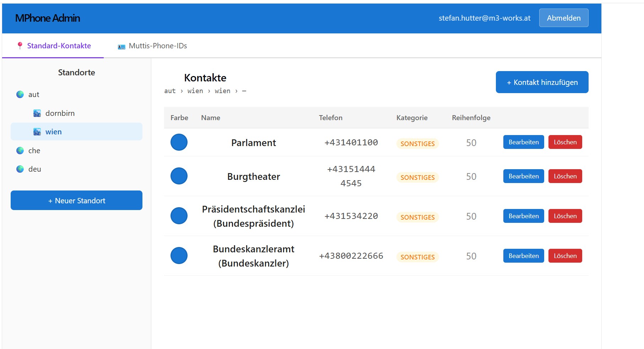The width and height of the screenshot is (644, 349).
Task: Delete the Parlament contact
Action: pyautogui.click(x=565, y=142)
